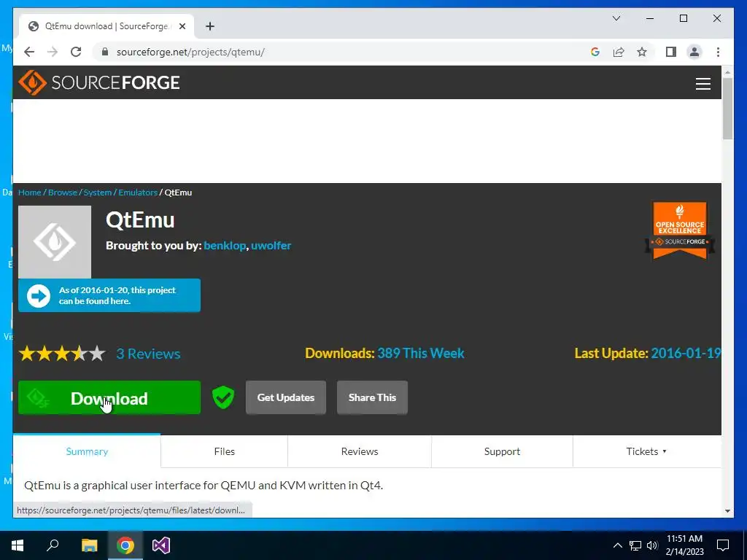The width and height of the screenshot is (747, 560).
Task: Open the Chrome three-dot menu
Action: (x=718, y=52)
